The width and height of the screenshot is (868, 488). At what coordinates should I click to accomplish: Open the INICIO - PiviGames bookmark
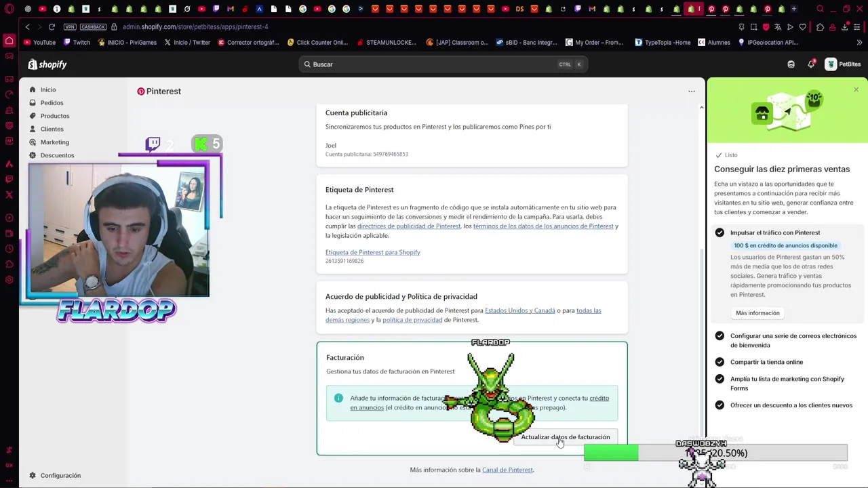[127, 42]
